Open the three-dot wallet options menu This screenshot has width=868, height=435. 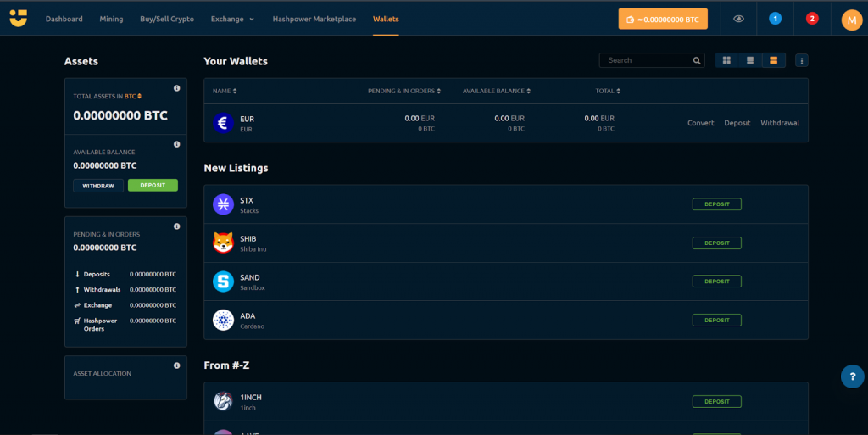pyautogui.click(x=802, y=60)
